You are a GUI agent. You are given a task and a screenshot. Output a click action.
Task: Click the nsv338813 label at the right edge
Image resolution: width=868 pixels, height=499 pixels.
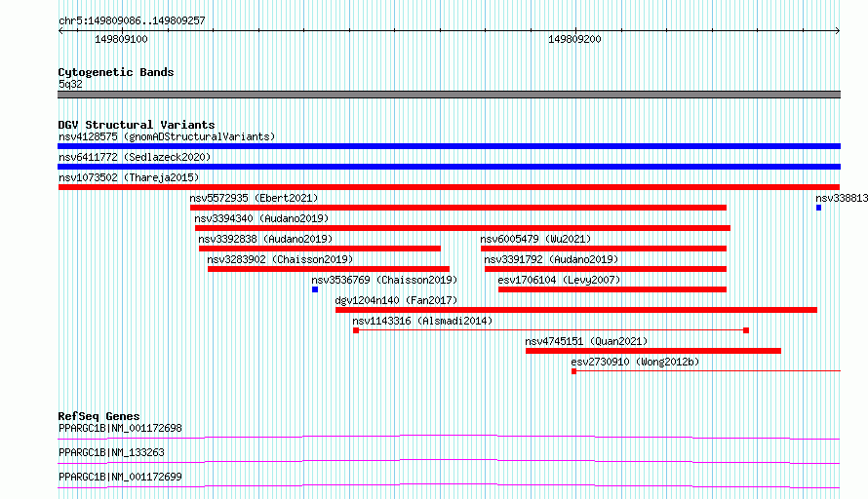click(x=842, y=198)
